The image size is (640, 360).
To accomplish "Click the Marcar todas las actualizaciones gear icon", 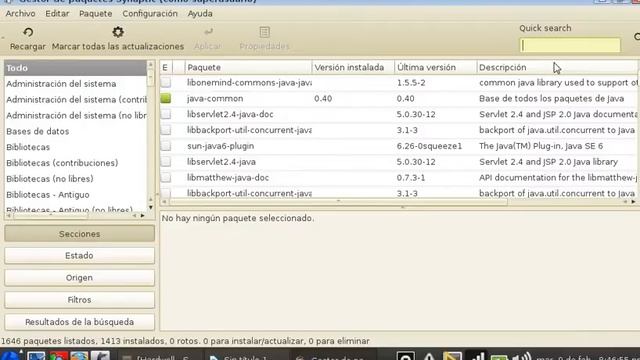I will 118,32.
